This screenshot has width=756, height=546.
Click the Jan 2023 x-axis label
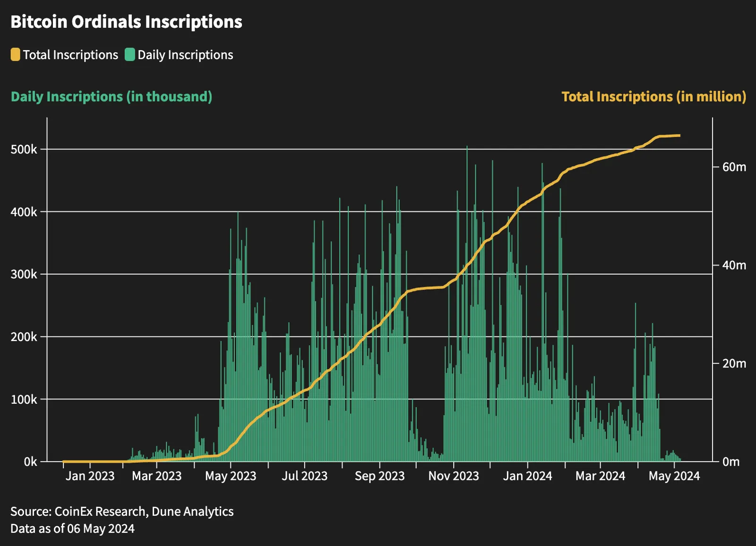[90, 476]
